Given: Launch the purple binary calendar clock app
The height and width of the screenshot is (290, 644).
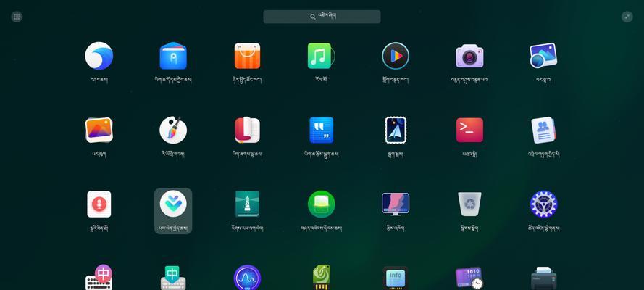Looking at the screenshot, I should [469, 278].
